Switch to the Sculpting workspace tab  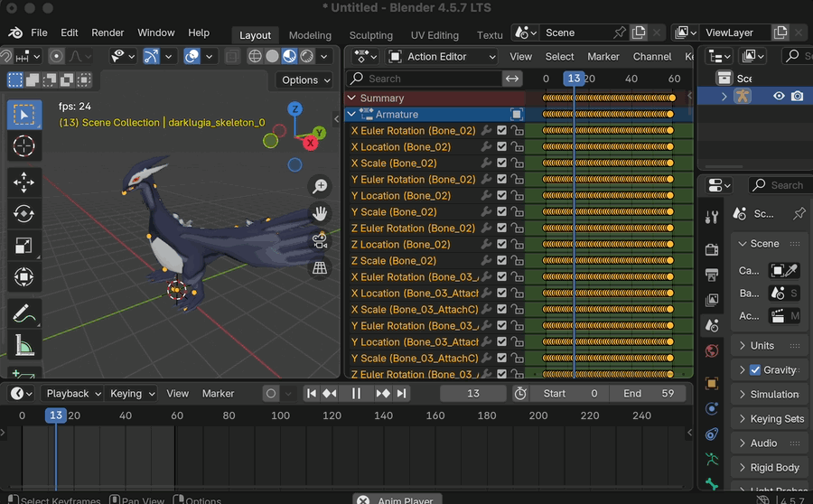click(x=370, y=35)
